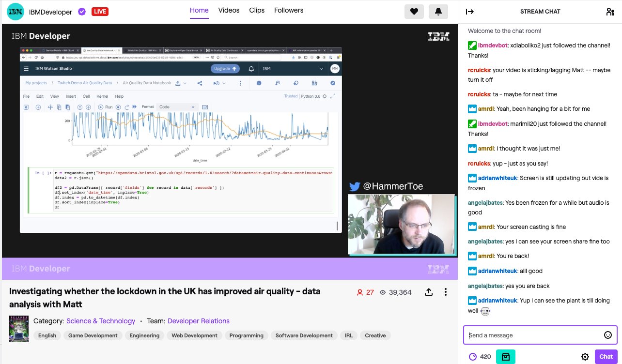Click the Watson Studio notification bell

click(251, 69)
